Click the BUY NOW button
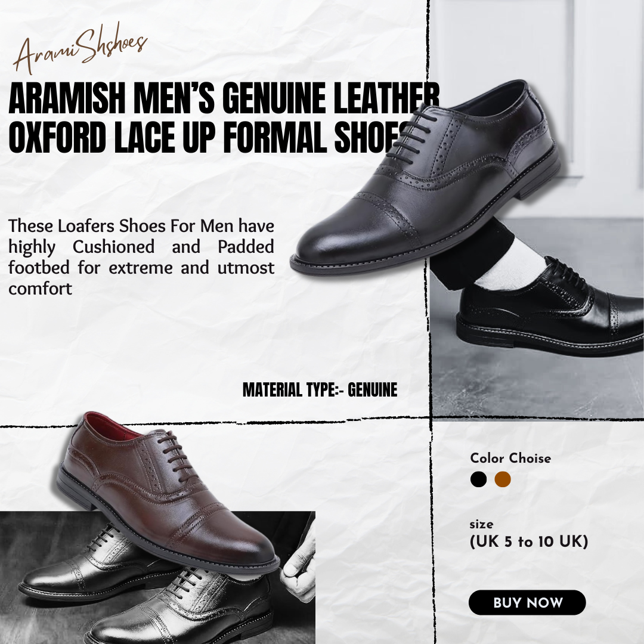Viewport: 644px width, 644px height. click(527, 602)
